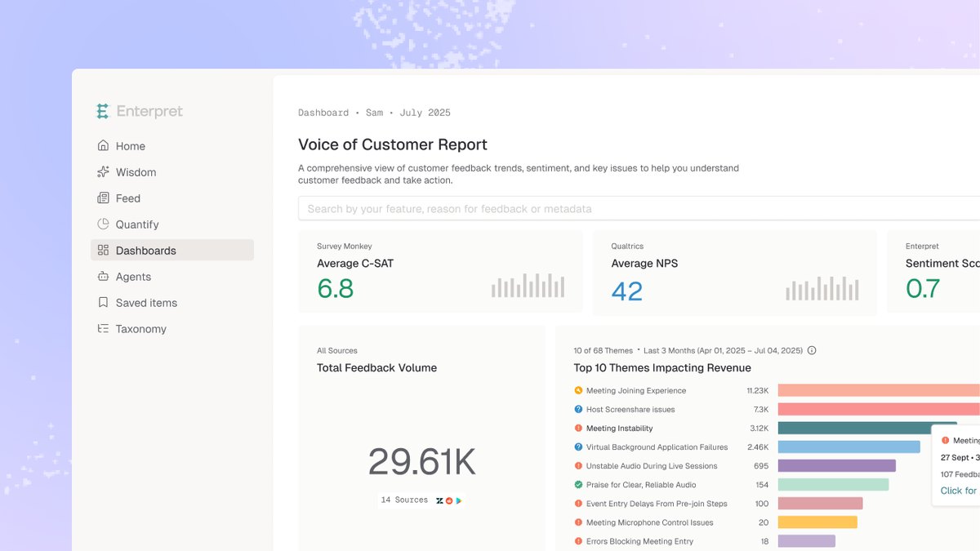980x551 pixels.
Task: Click the info icon beside the date range
Action: 812,350
